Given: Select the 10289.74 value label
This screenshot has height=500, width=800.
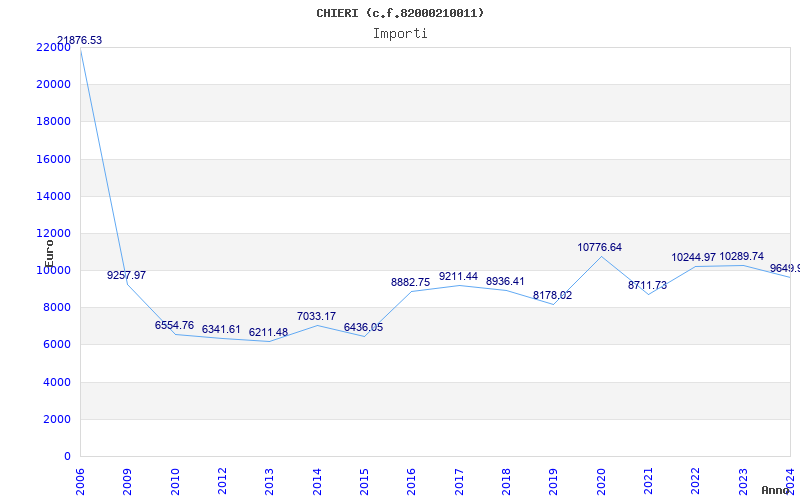Looking at the screenshot, I should pos(742,256).
